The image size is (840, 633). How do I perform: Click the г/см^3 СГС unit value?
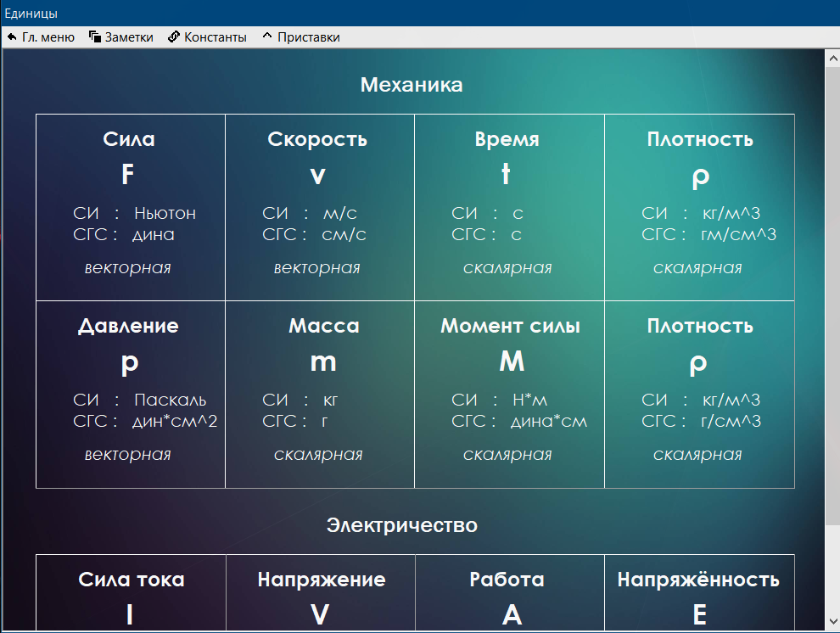pyautogui.click(x=731, y=422)
